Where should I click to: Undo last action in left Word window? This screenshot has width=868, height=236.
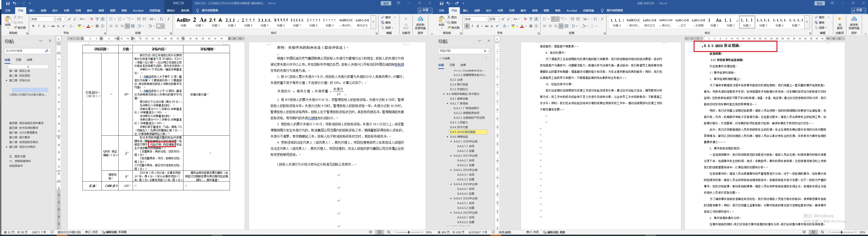coord(14,3)
